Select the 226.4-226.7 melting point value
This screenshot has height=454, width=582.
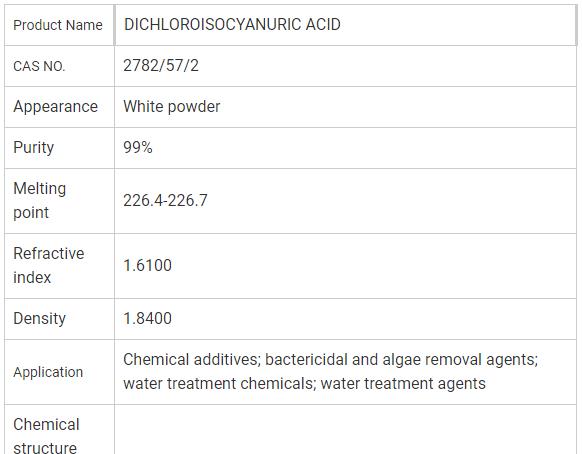point(165,200)
